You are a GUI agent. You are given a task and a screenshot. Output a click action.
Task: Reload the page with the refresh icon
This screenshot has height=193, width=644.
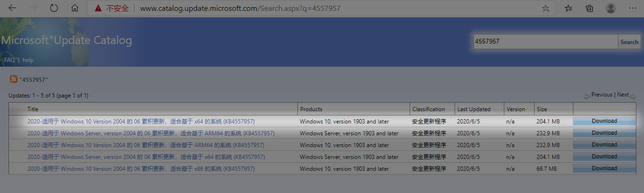pyautogui.click(x=54, y=8)
